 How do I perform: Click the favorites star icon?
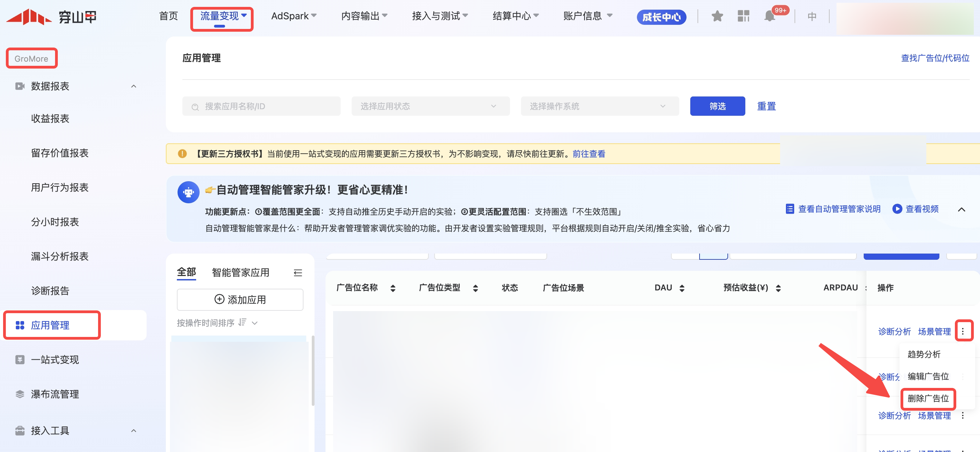[717, 17]
